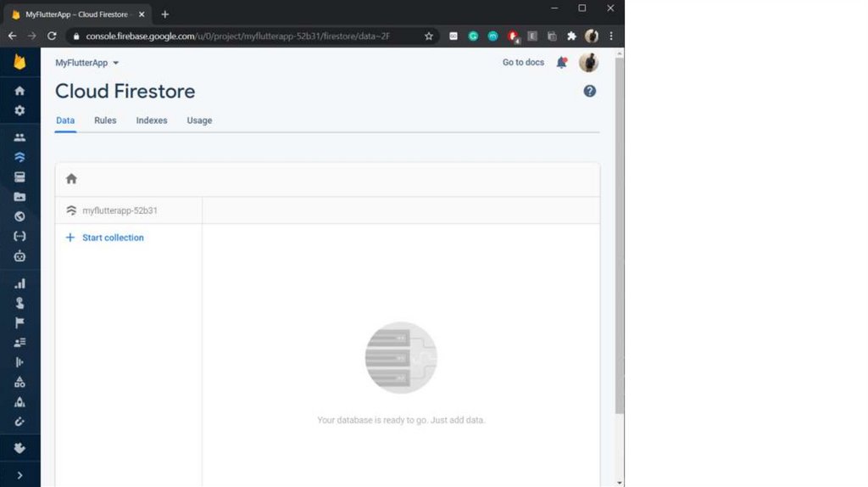Open Storage folder-image icon in sidebar
The image size is (868, 487).
20,197
